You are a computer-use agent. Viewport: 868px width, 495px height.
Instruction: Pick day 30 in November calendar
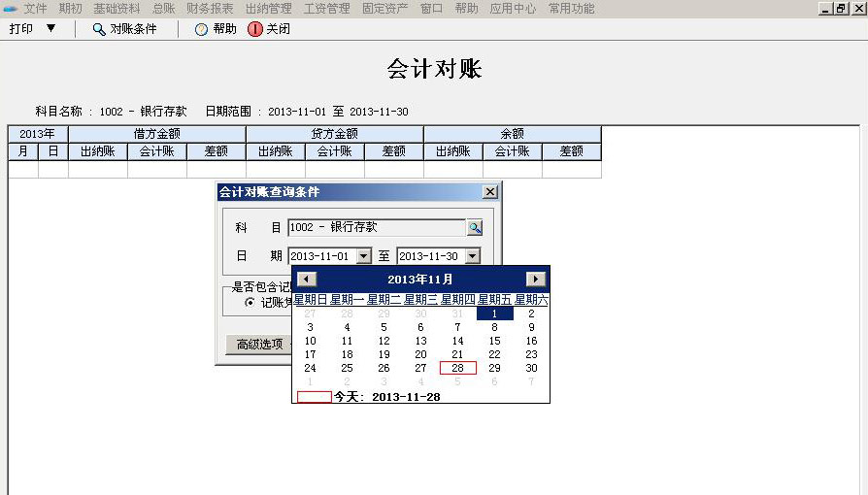tap(531, 368)
